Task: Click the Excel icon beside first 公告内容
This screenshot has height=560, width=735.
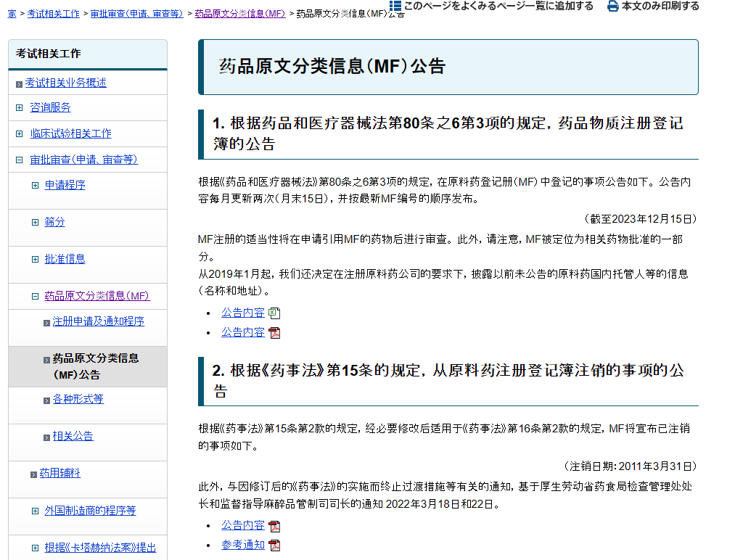Action: tap(274, 313)
